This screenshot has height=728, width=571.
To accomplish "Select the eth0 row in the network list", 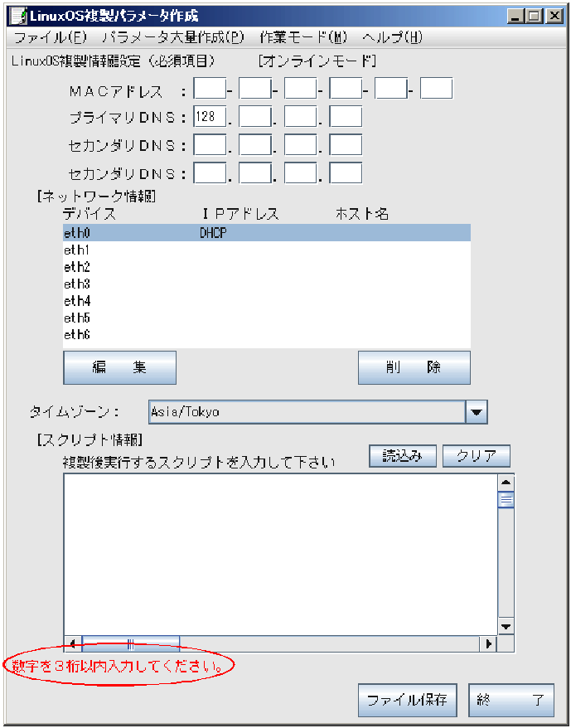I will click(267, 233).
